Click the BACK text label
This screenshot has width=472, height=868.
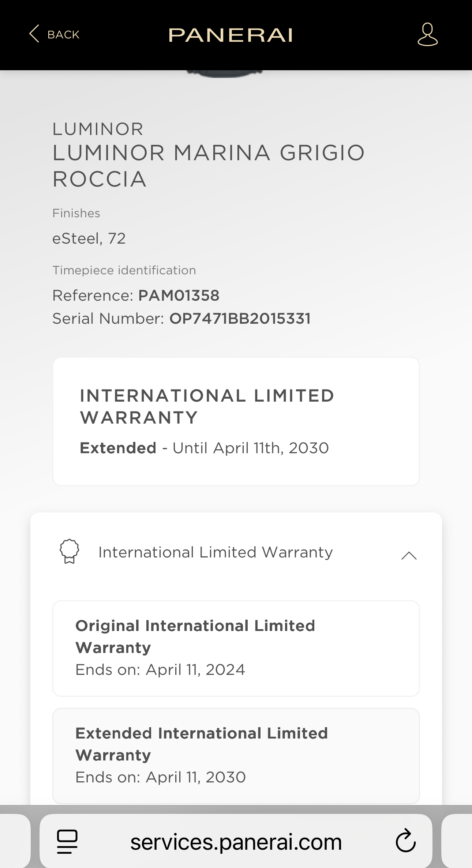[63, 35]
